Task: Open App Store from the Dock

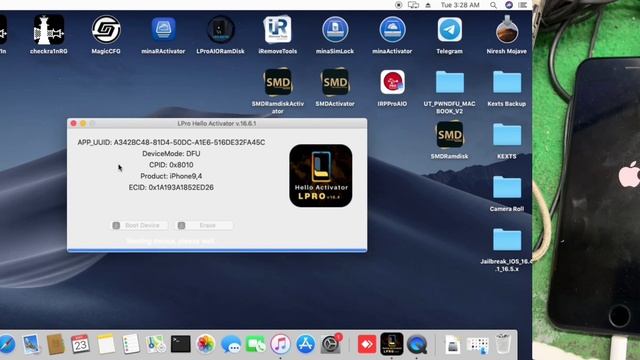Action: coord(305,345)
